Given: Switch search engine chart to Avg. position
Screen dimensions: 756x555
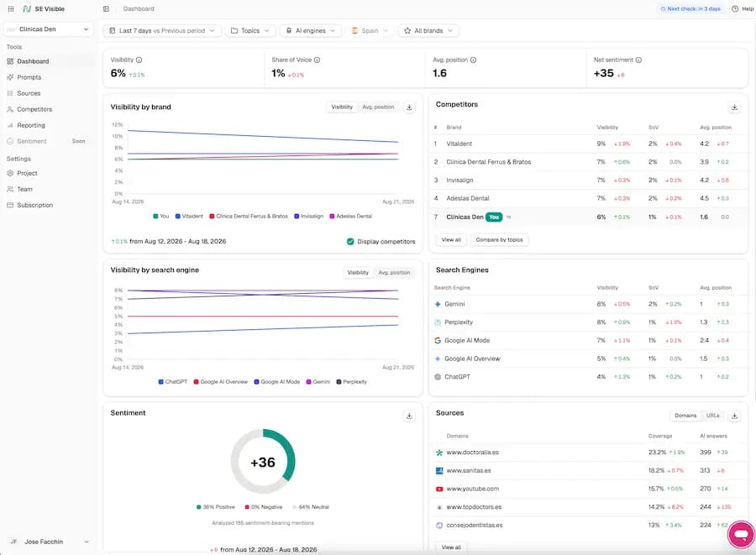Looking at the screenshot, I should click(394, 273).
